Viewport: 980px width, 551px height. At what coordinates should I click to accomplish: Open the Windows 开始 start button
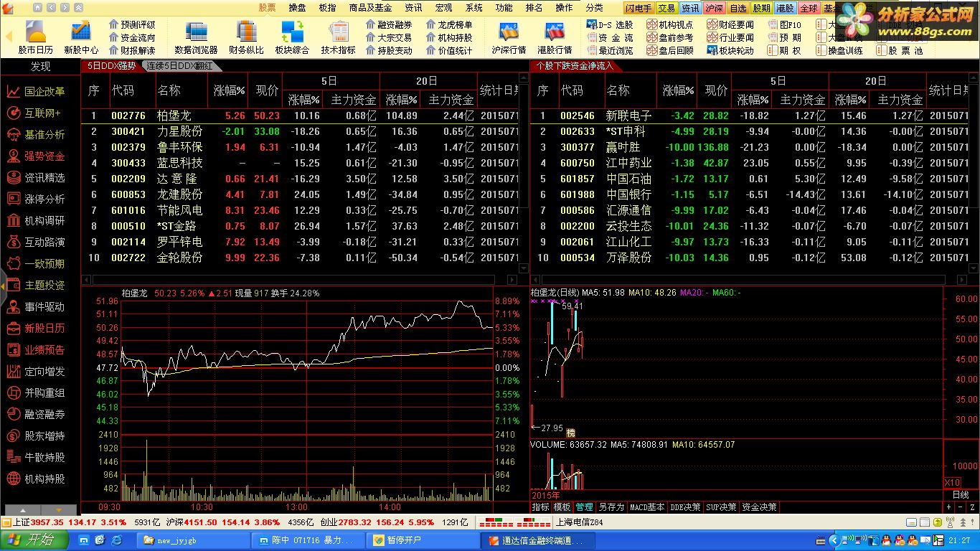pyautogui.click(x=34, y=540)
